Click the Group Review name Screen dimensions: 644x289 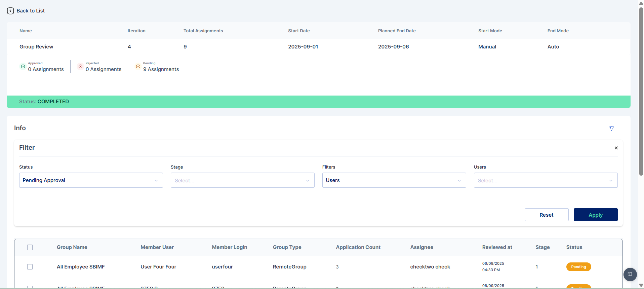[36, 47]
